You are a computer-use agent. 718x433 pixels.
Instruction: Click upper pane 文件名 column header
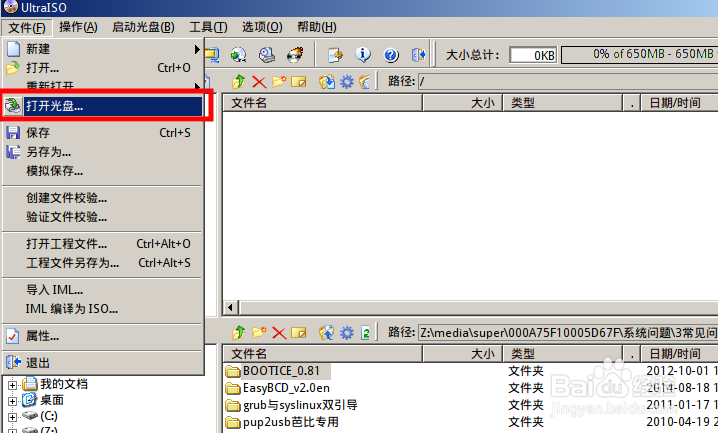[x=323, y=103]
